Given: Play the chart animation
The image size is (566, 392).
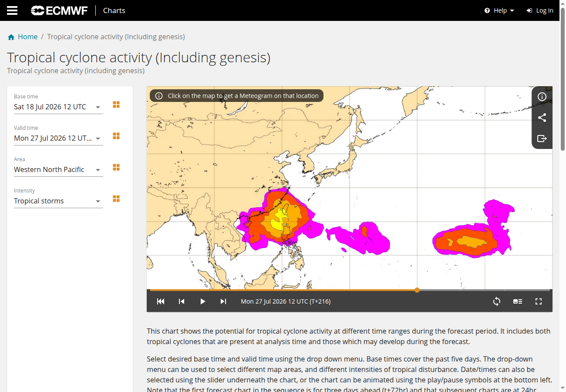Looking at the screenshot, I should click(202, 301).
